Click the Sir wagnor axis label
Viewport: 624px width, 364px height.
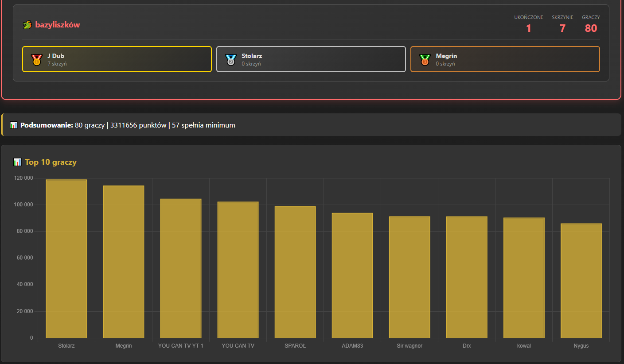click(409, 346)
